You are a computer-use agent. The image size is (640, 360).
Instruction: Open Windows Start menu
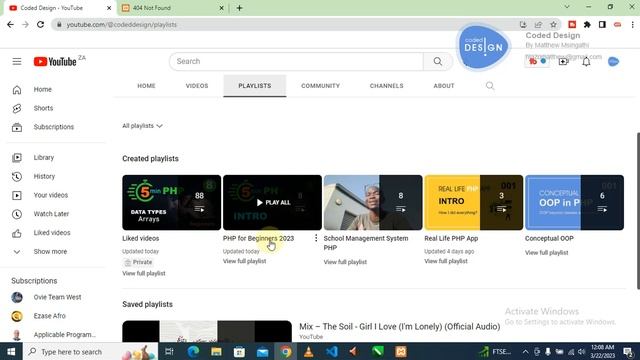(11, 351)
